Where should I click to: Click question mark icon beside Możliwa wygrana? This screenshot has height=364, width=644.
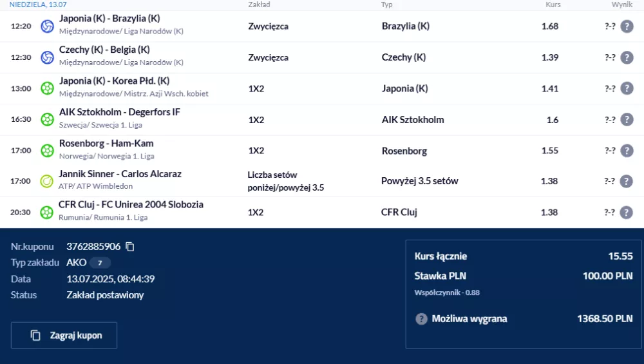[421, 319]
